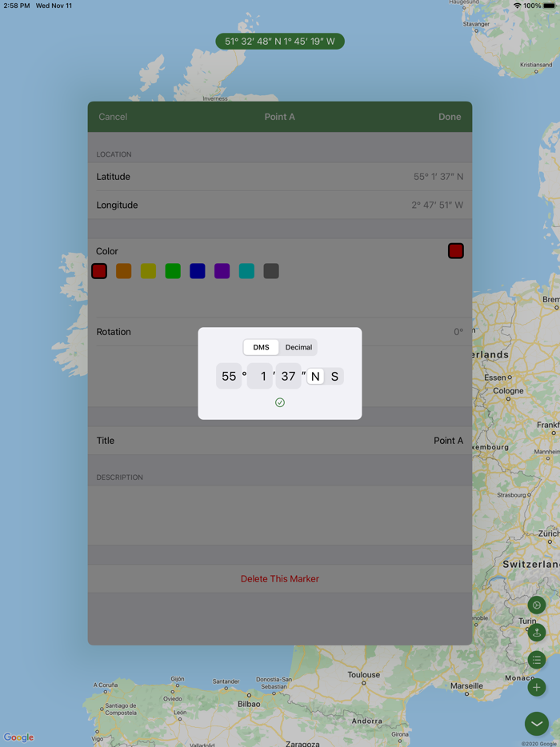Tap the compass icon on map
560x747 pixels.
click(537, 605)
